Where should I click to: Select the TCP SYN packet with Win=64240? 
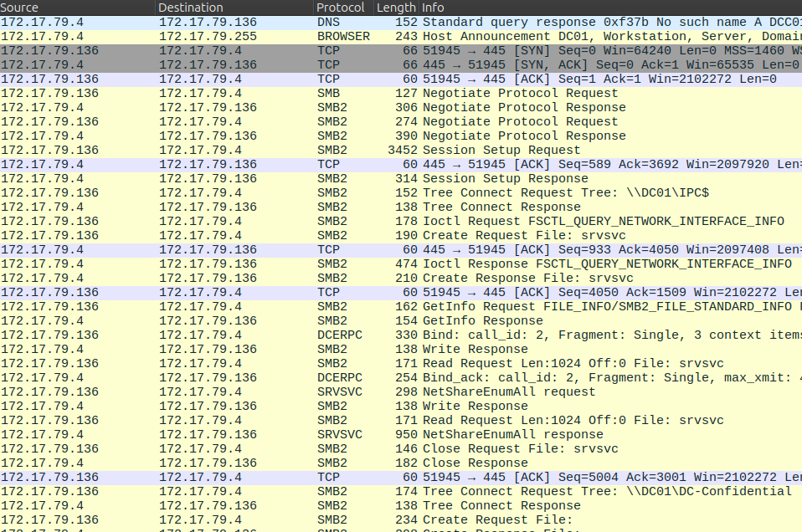click(x=586, y=51)
